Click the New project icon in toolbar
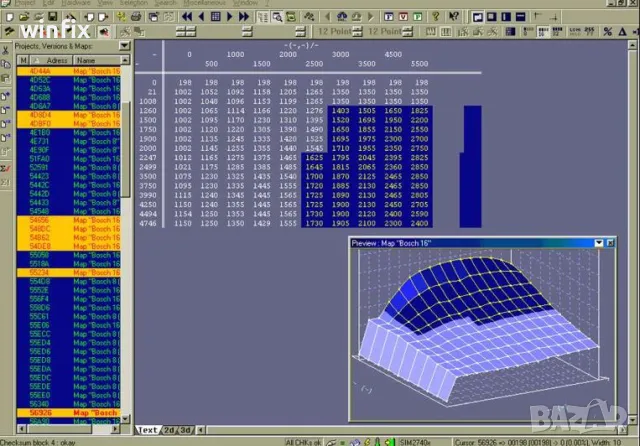Viewport: 640px width, 446px height. point(10,17)
